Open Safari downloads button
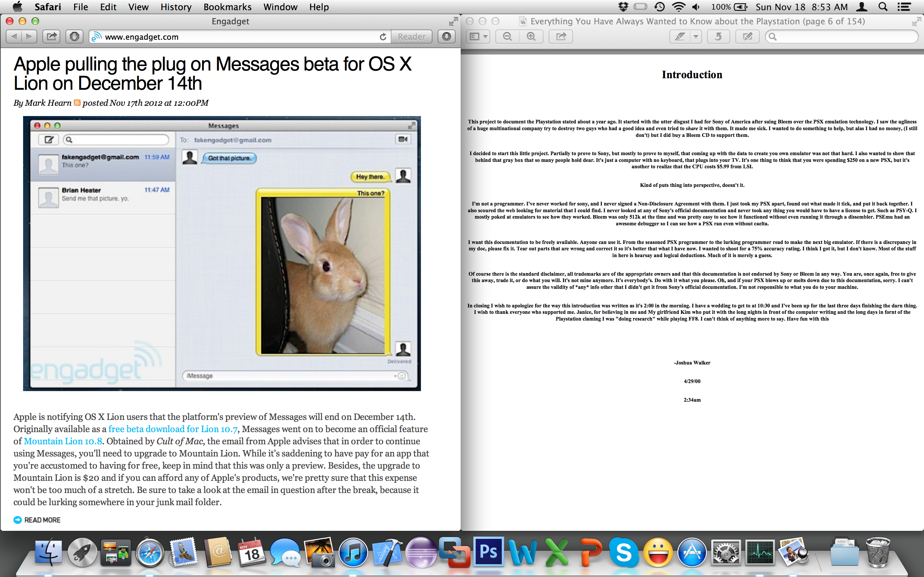The width and height of the screenshot is (924, 577). (x=446, y=37)
